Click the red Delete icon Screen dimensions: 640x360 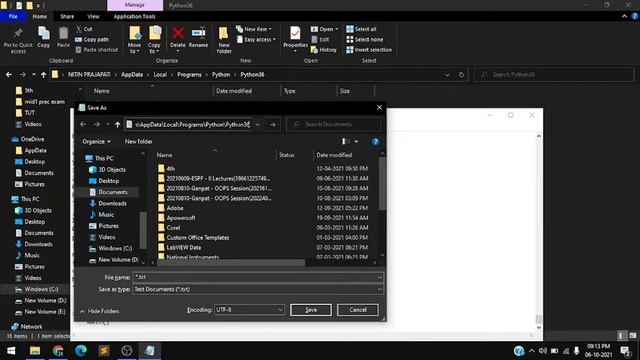178,33
